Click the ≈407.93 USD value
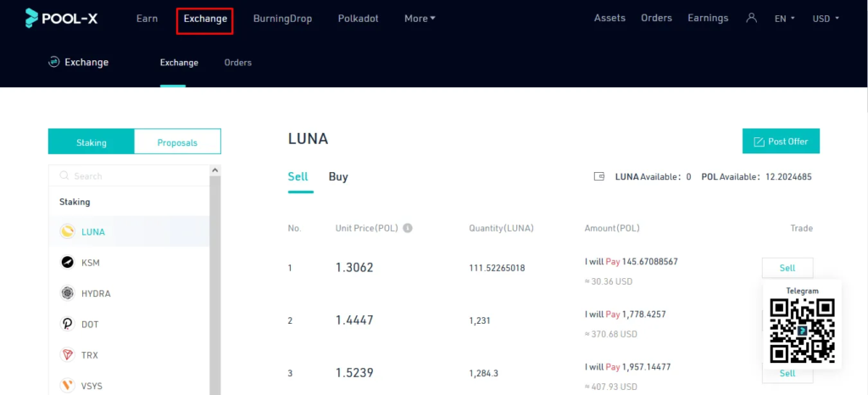 [x=610, y=387]
